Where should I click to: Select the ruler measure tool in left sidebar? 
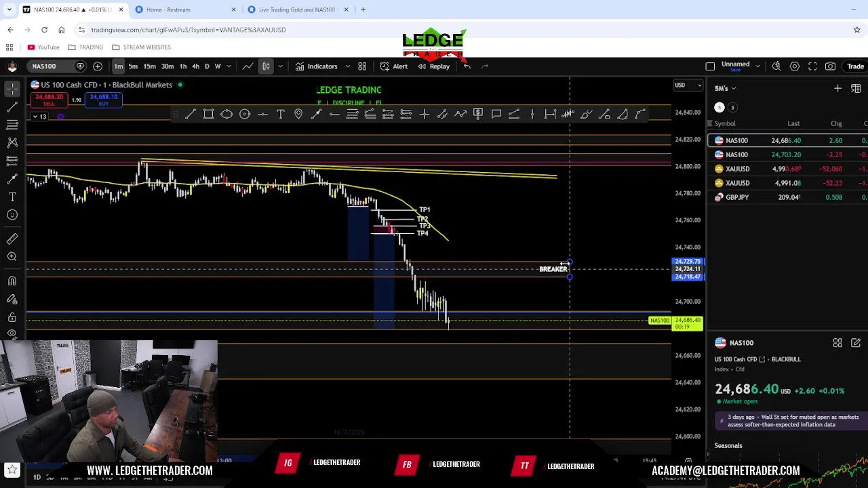coord(12,239)
